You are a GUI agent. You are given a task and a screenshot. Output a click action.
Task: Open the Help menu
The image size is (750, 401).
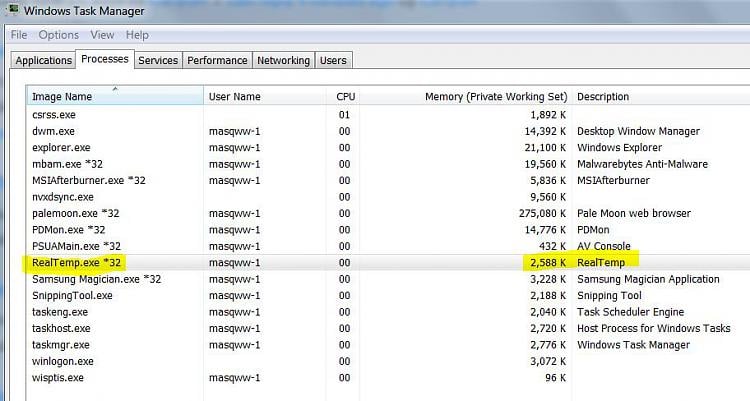(x=137, y=35)
